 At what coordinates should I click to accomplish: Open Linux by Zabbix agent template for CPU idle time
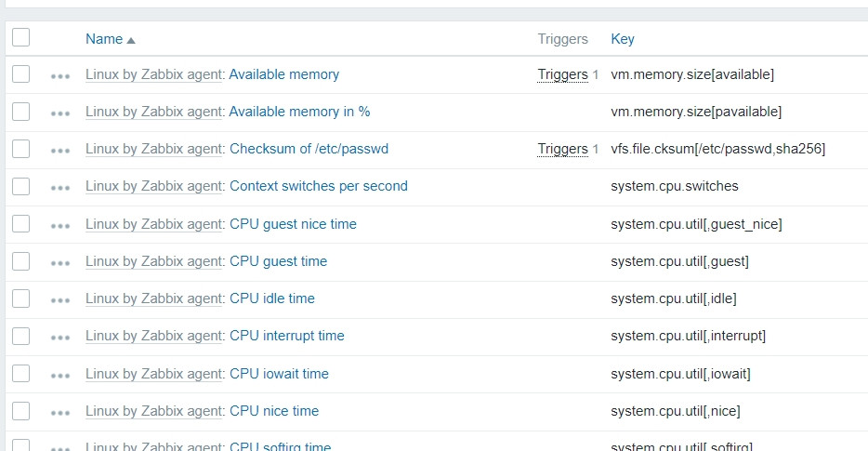[x=154, y=298]
